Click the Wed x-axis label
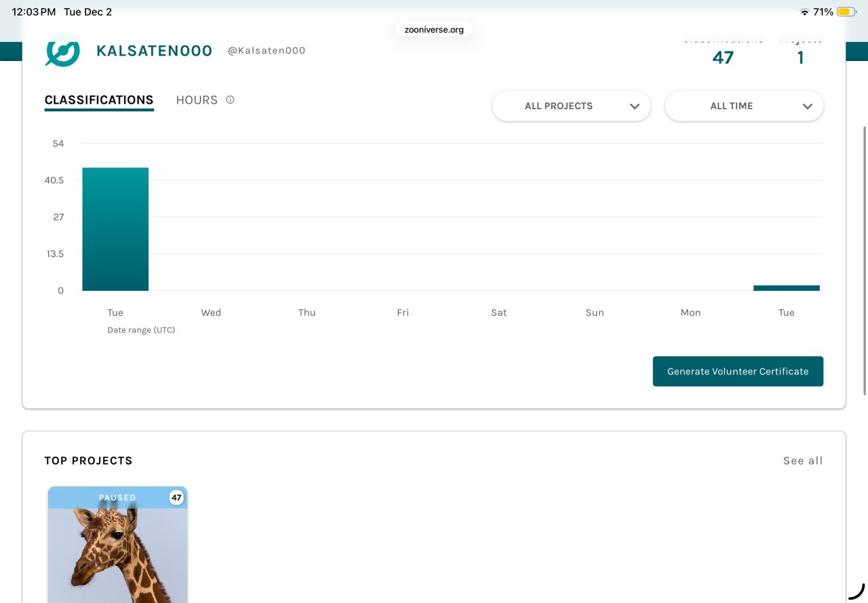868x603 pixels. pos(211,313)
